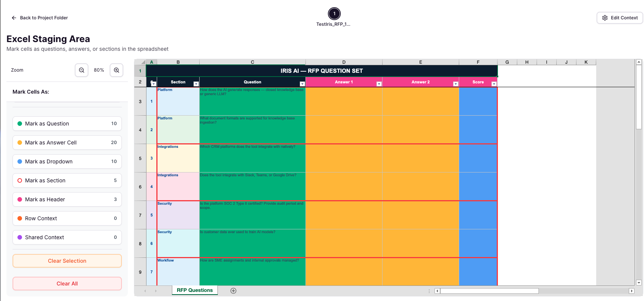This screenshot has width=644, height=301.
Task: Select column C header
Action: 252,62
